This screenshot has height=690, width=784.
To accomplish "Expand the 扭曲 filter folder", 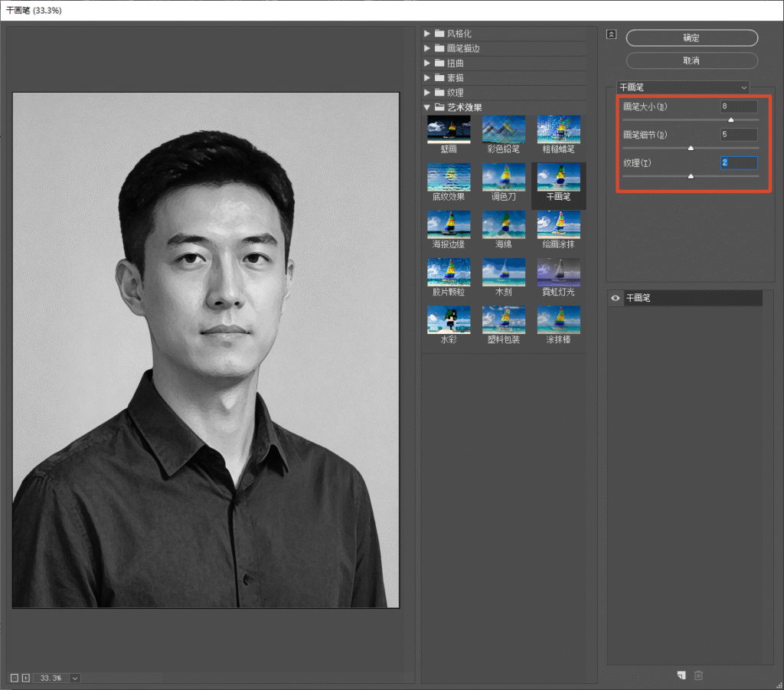I will [x=427, y=63].
